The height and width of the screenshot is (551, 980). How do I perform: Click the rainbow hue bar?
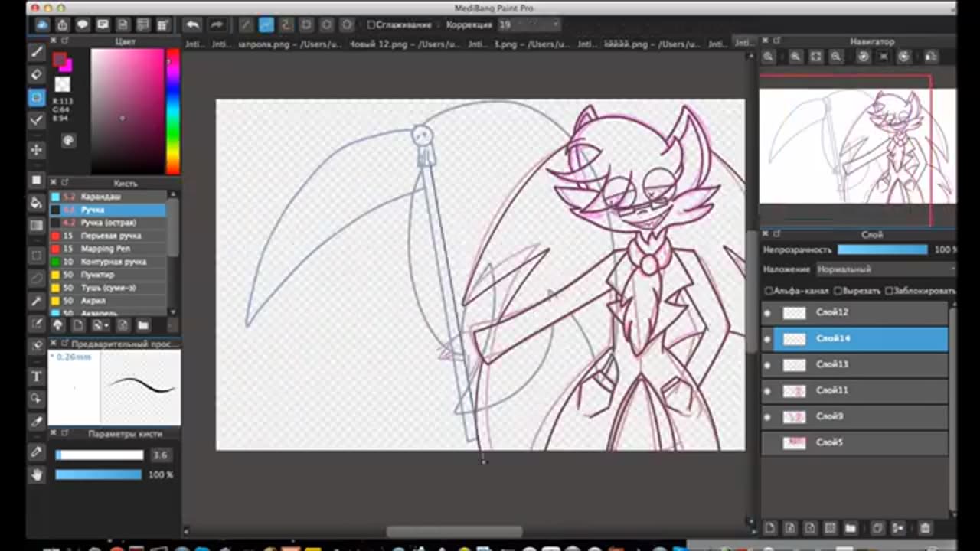[172, 112]
